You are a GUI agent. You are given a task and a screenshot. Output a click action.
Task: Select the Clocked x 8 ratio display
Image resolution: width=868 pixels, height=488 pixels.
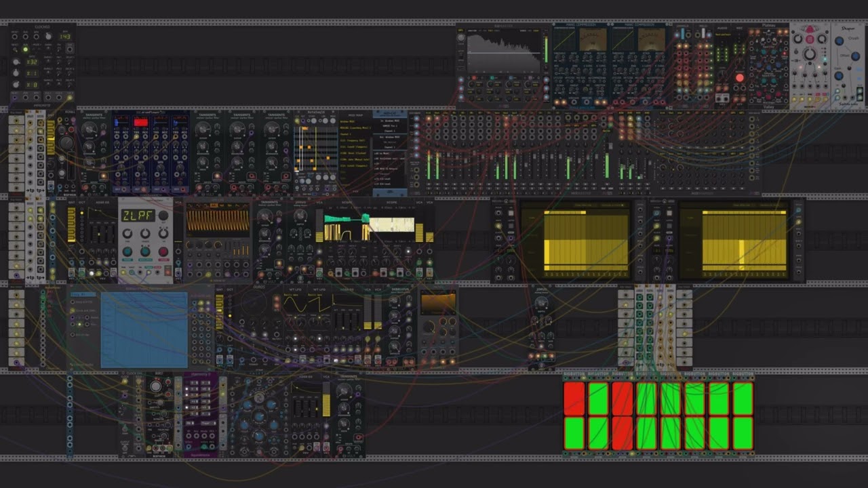click(x=31, y=84)
